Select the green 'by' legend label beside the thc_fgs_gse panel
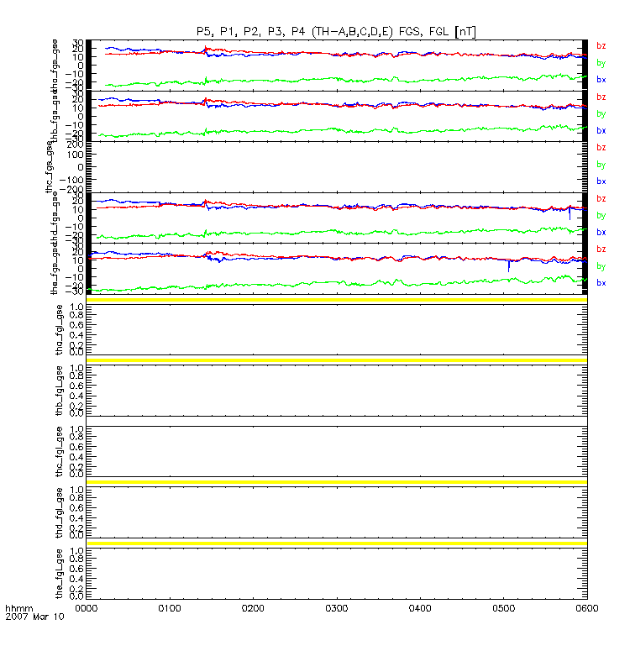Image resolution: width=630 pixels, height=672 pixels. click(x=601, y=165)
